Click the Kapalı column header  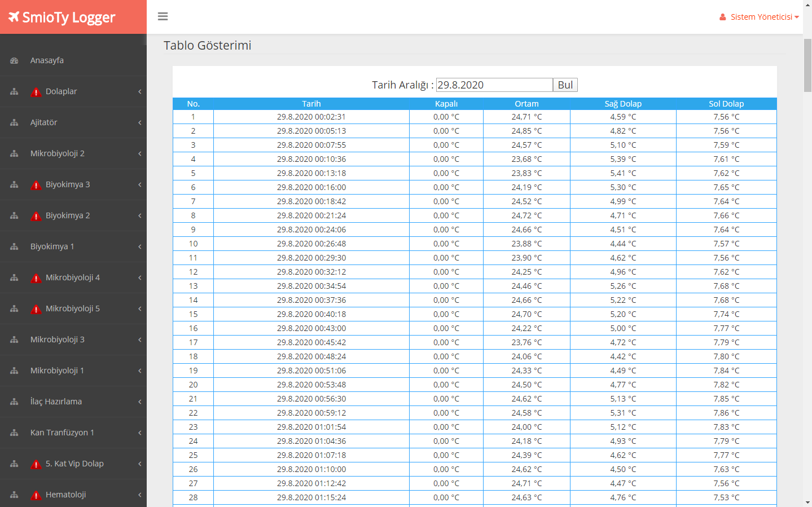click(x=446, y=104)
